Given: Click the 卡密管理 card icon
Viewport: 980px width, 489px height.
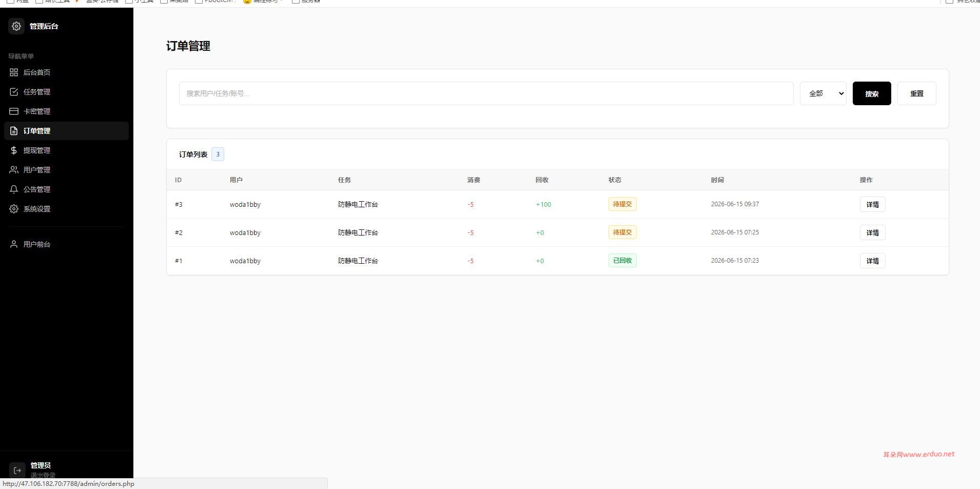Looking at the screenshot, I should coord(14,111).
